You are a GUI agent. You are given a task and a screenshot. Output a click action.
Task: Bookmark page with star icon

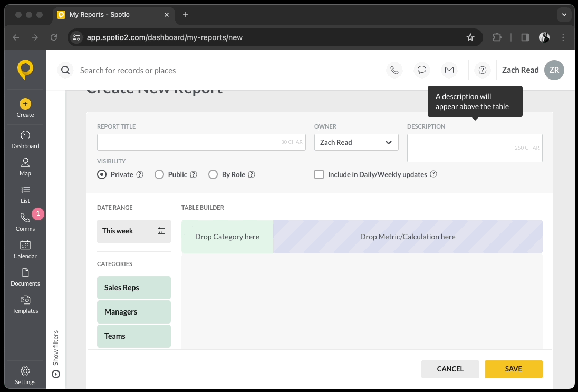point(470,37)
